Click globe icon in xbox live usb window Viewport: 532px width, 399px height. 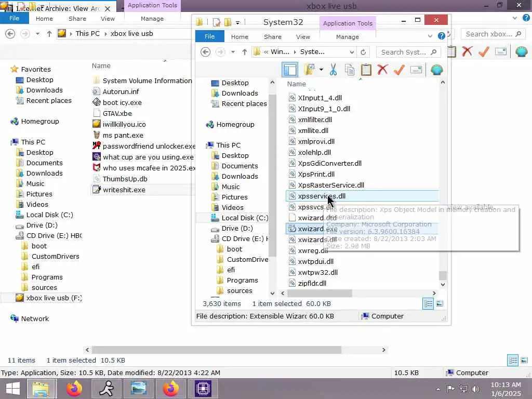coord(521,51)
